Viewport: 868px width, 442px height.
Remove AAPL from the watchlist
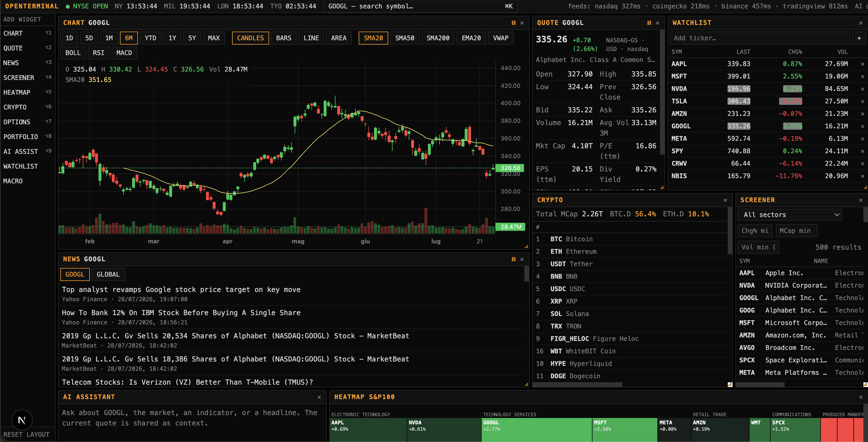(862, 64)
